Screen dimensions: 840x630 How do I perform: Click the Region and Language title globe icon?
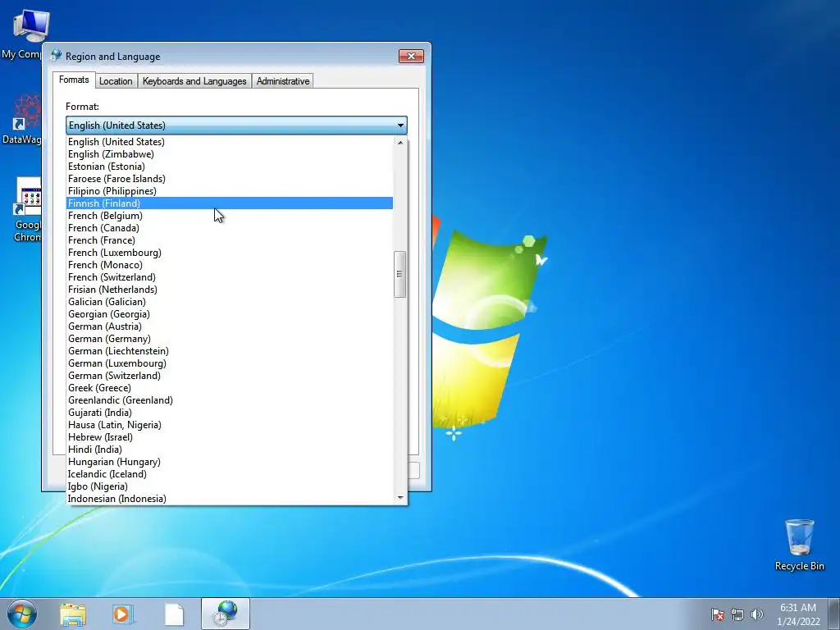tap(56, 56)
